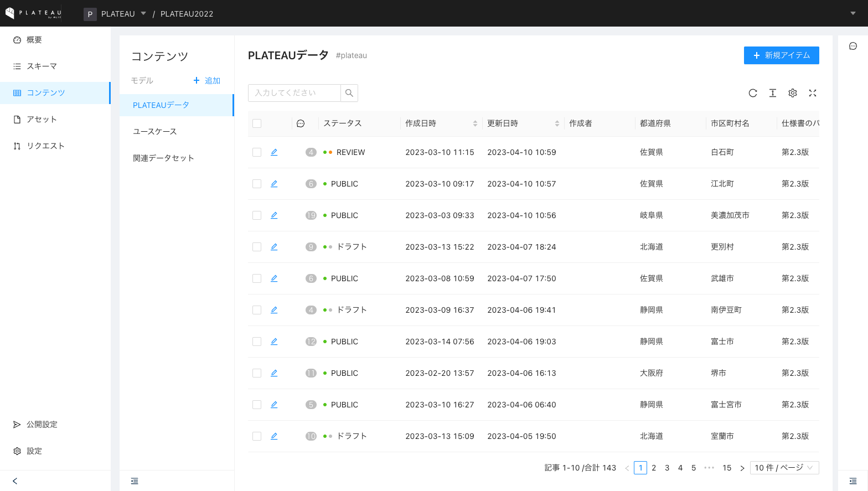The height and width of the screenshot is (491, 868).
Task: Edit the 江北町 item
Action: 274,184
